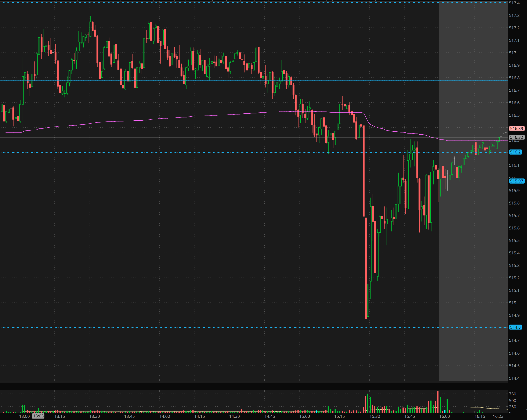This screenshot has width=527, height=420.
Task: Click the blue 514.8 price level label
Action: point(515,327)
